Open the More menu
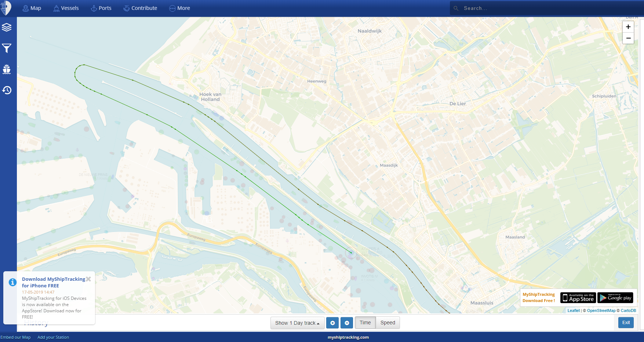This screenshot has height=342, width=644. [x=180, y=8]
